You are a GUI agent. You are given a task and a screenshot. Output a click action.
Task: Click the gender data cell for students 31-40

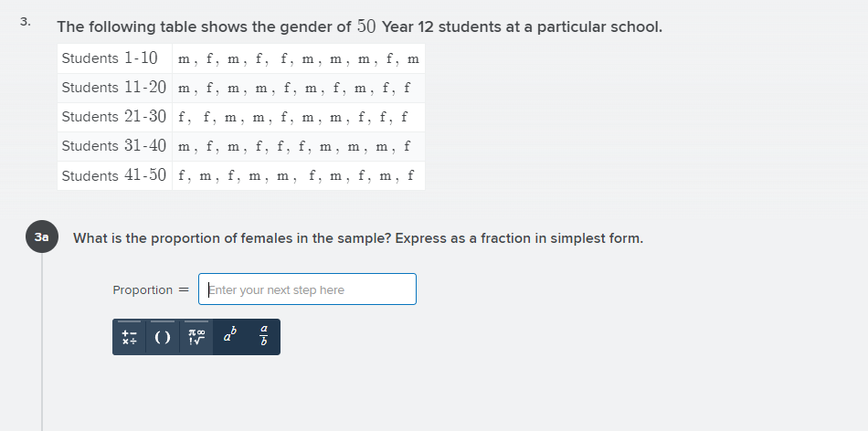[x=299, y=147]
